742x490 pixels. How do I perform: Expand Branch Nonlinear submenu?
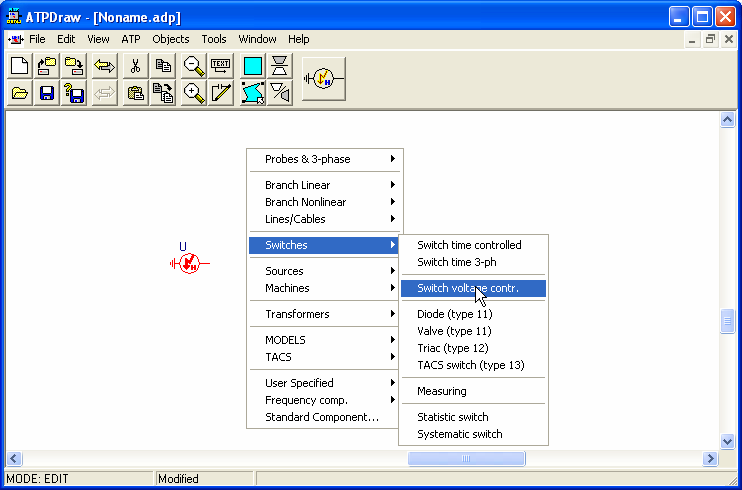pyautogui.click(x=325, y=202)
